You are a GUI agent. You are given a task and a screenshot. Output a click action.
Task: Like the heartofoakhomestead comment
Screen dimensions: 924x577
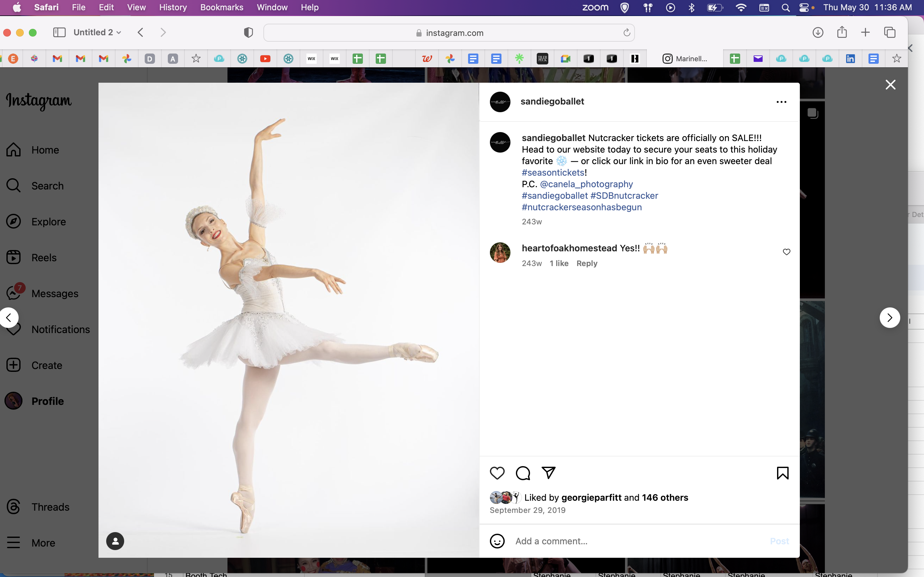787,252
